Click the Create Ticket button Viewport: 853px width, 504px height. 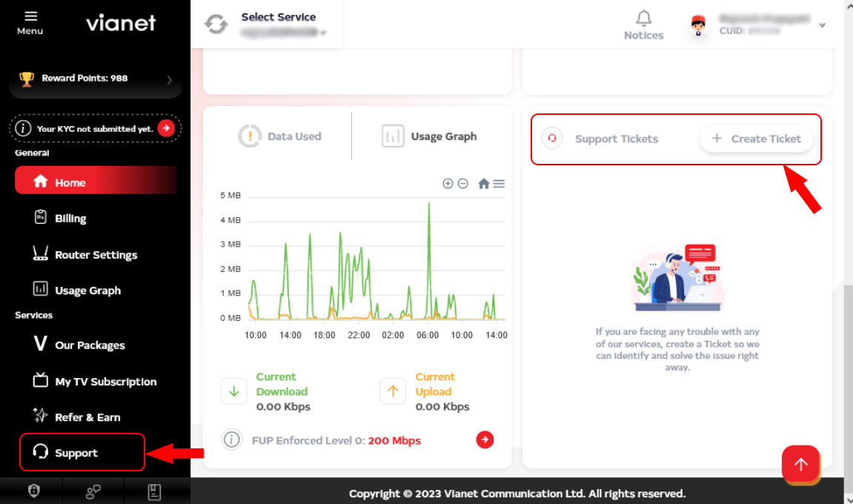[x=756, y=139]
